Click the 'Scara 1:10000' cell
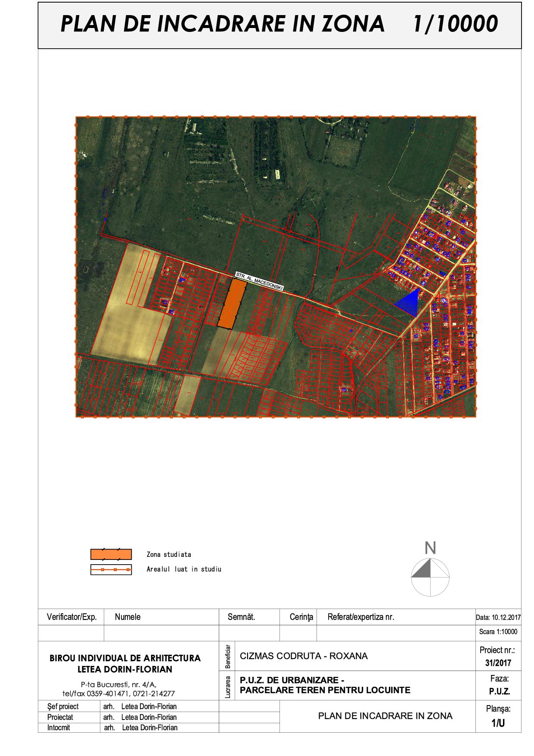The image size is (534, 756). 498,632
